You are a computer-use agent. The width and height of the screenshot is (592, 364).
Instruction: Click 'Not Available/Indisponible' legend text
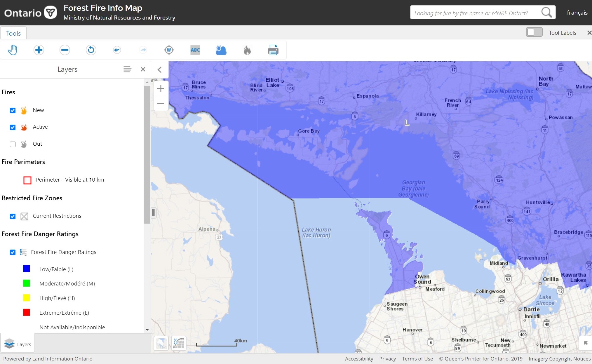pyautogui.click(x=72, y=327)
